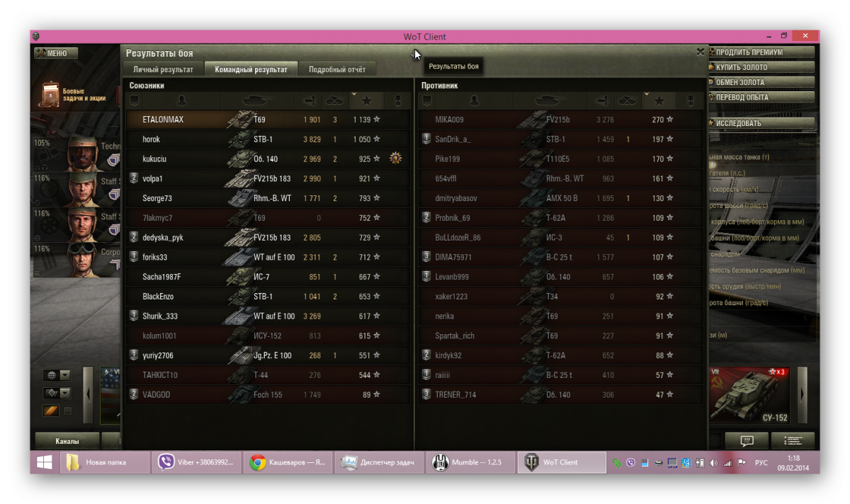The height and width of the screenshot is (504, 850).
Task: Select enemy row MIKA009
Action: click(x=561, y=120)
